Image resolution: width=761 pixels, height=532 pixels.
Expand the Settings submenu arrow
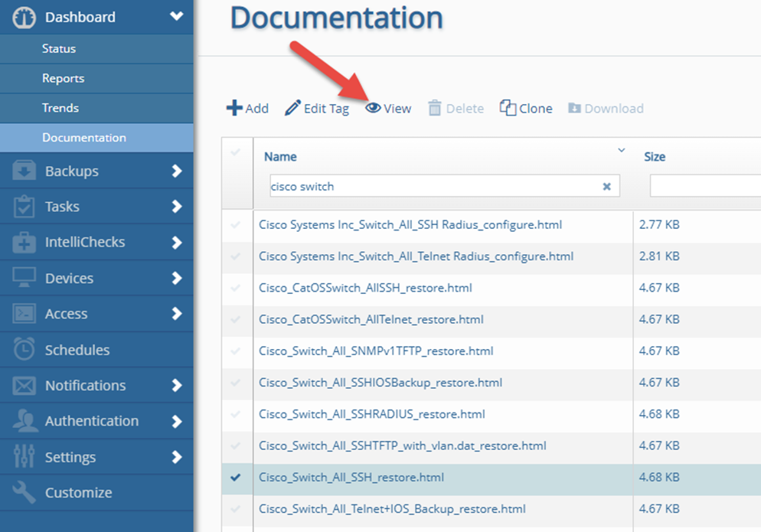pyautogui.click(x=177, y=457)
